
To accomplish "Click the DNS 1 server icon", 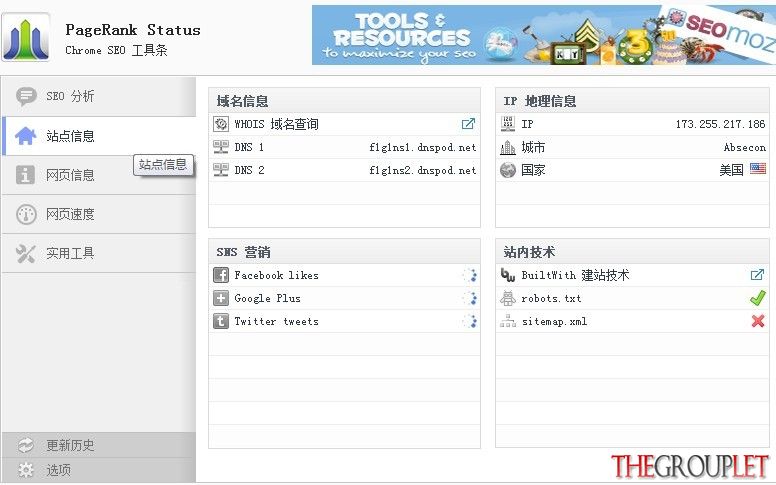I will (x=221, y=147).
